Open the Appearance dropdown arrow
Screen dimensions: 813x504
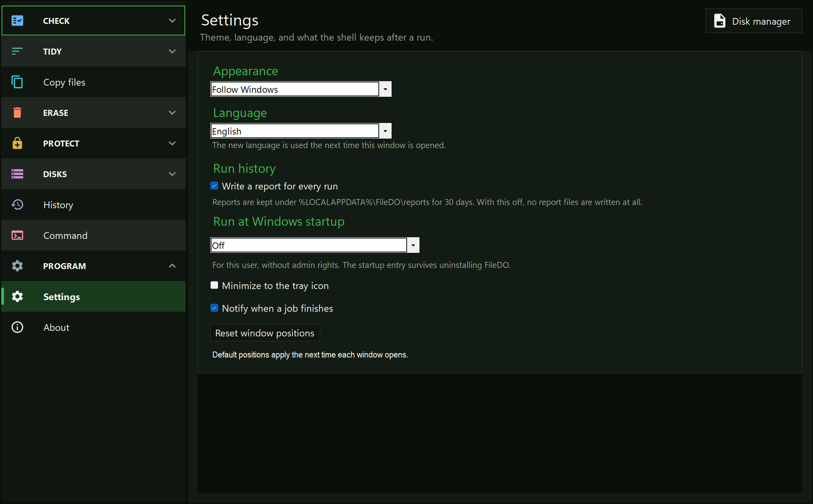coord(385,89)
